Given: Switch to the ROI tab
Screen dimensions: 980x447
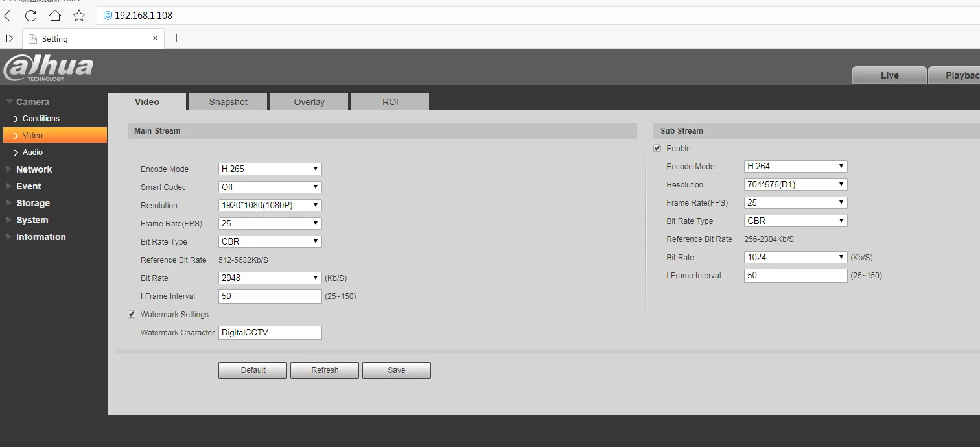Looking at the screenshot, I should 390,102.
